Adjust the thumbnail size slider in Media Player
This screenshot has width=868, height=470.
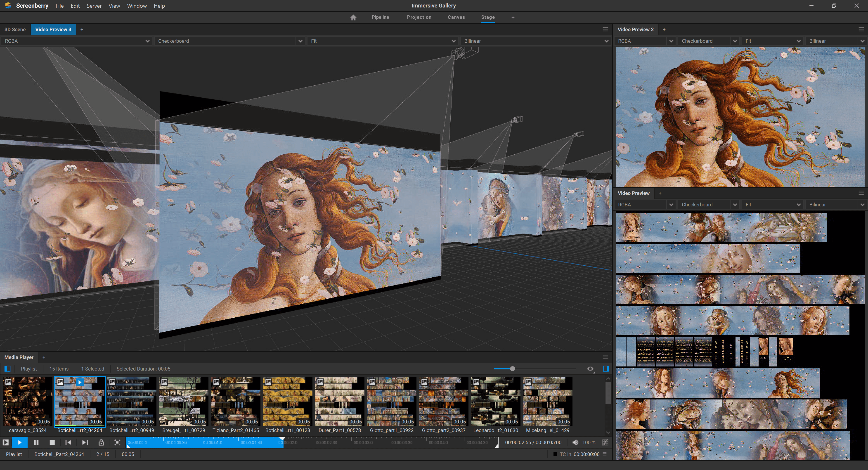[512, 368]
